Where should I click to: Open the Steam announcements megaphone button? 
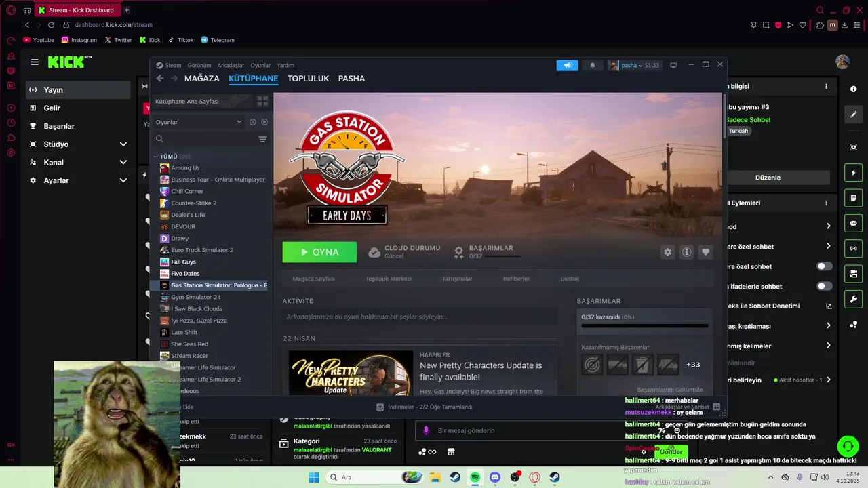tap(568, 65)
